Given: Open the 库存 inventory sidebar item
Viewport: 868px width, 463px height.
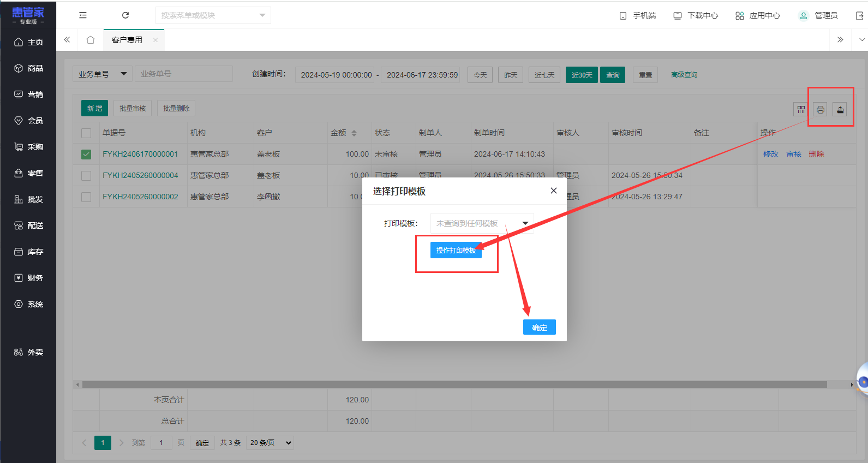Looking at the screenshot, I should point(28,252).
